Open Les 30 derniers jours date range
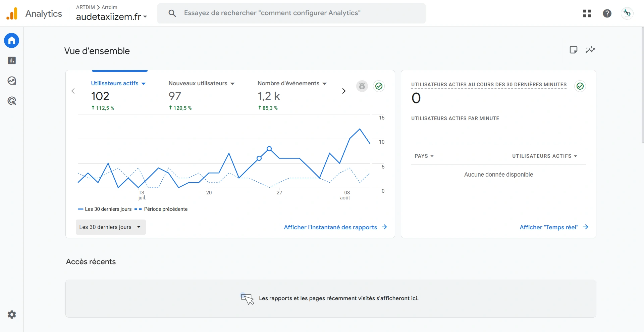This screenshot has width=644, height=332. tap(111, 227)
